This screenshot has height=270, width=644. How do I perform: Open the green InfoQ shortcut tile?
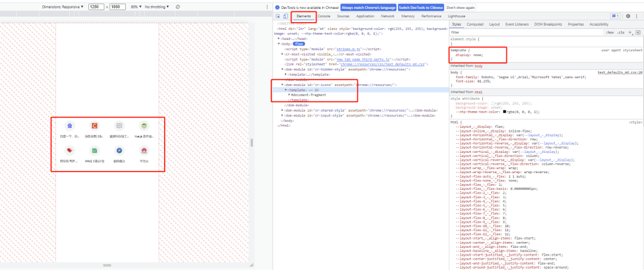point(94,150)
